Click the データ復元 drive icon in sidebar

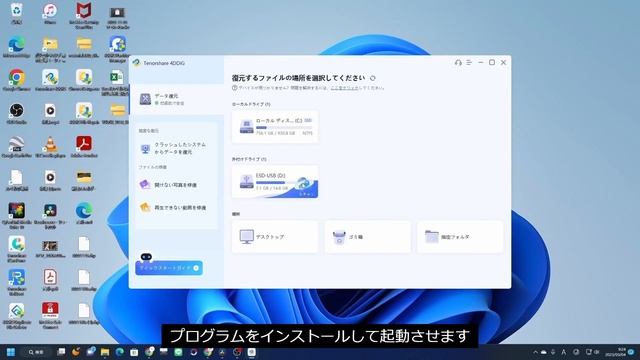[x=145, y=99]
